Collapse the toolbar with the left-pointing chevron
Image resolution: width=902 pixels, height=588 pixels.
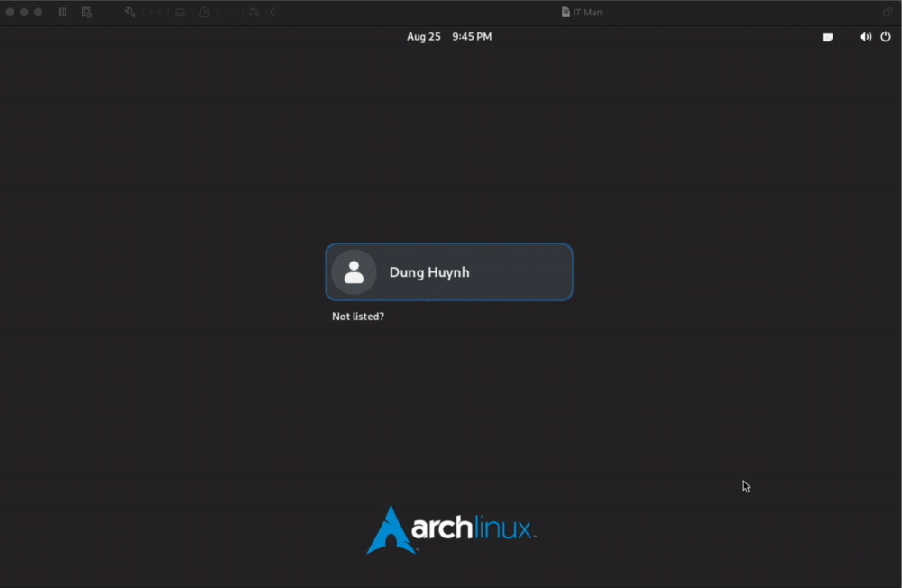click(272, 12)
